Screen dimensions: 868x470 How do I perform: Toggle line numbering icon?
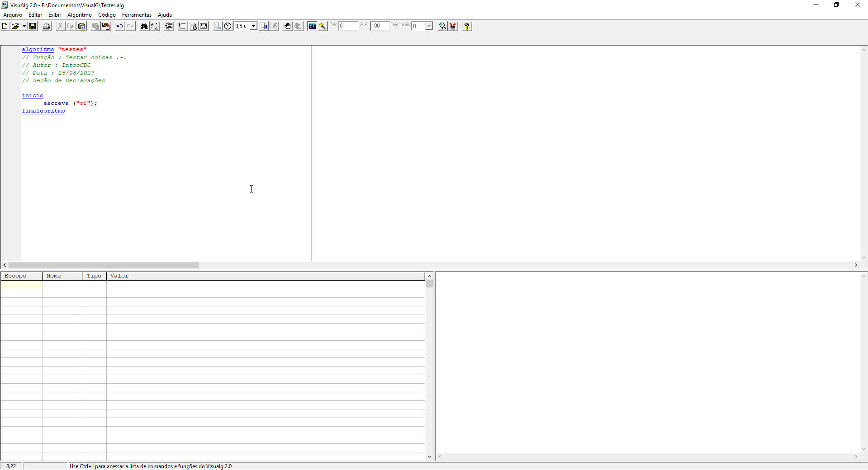tap(182, 26)
